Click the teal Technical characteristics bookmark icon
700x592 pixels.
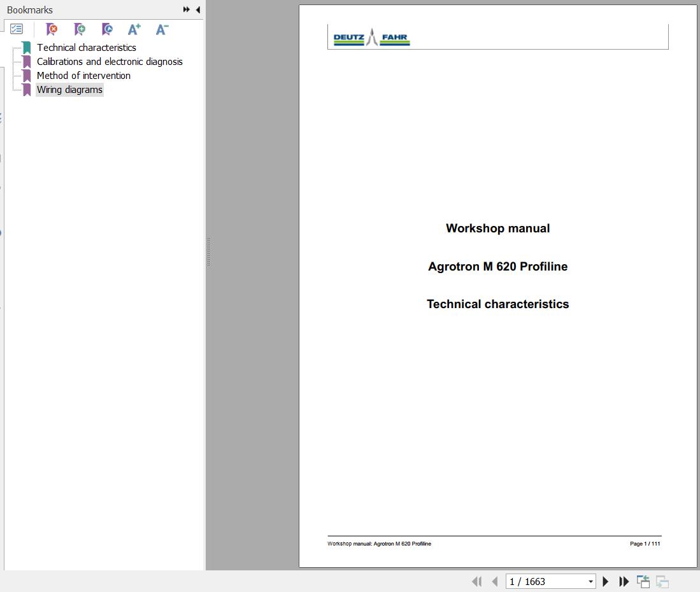(x=27, y=48)
